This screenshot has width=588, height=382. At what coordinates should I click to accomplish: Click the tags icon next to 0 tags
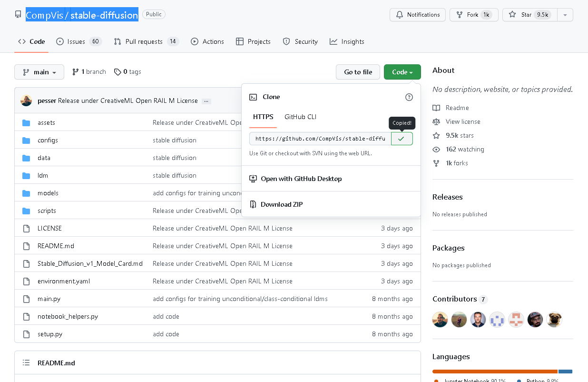pos(118,71)
